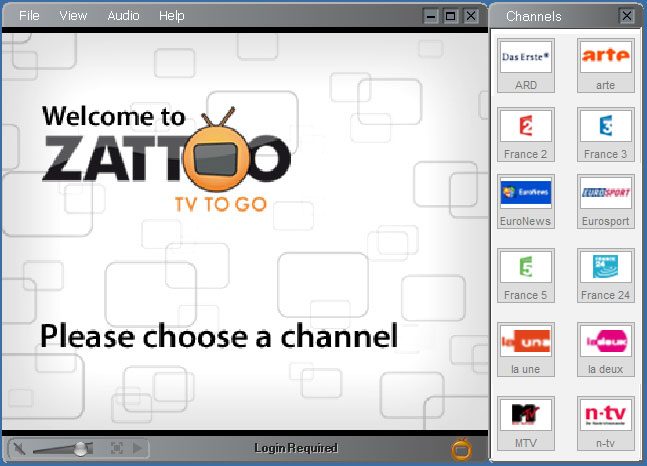Toggle the mute speaker icon
The image size is (647, 466).
coord(18,449)
